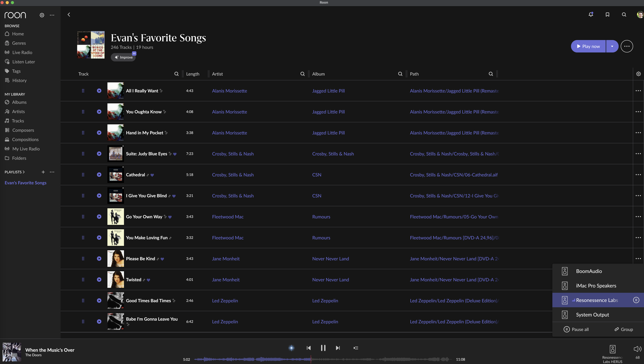This screenshot has height=364, width=644.
Task: Click the playlist cover collage thumbnail
Action: pyautogui.click(x=91, y=45)
